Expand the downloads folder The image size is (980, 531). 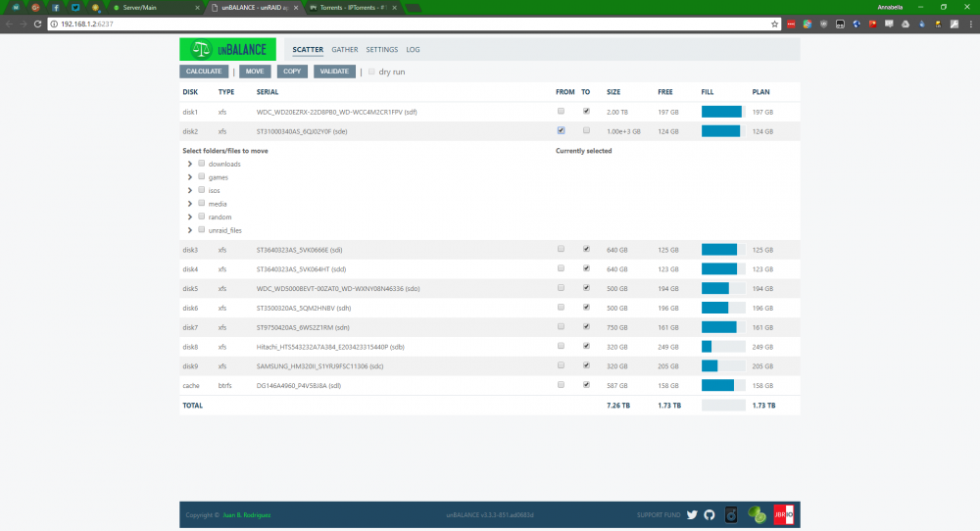[189, 164]
